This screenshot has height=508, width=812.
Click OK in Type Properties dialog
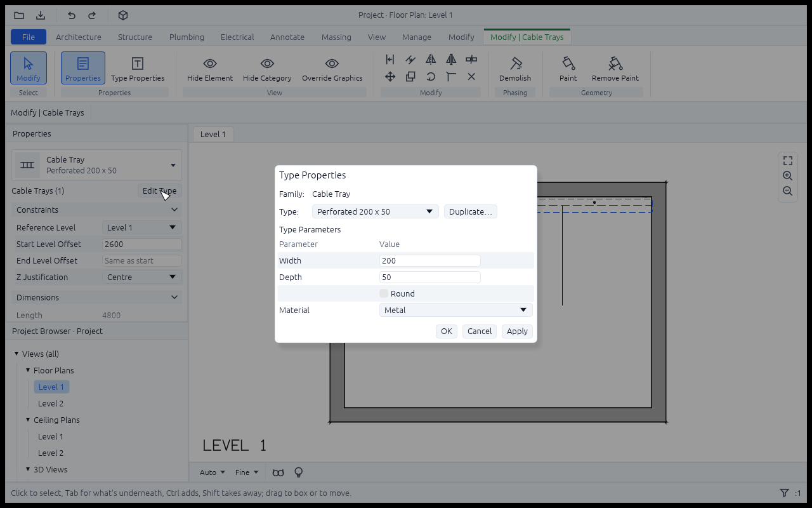point(447,331)
